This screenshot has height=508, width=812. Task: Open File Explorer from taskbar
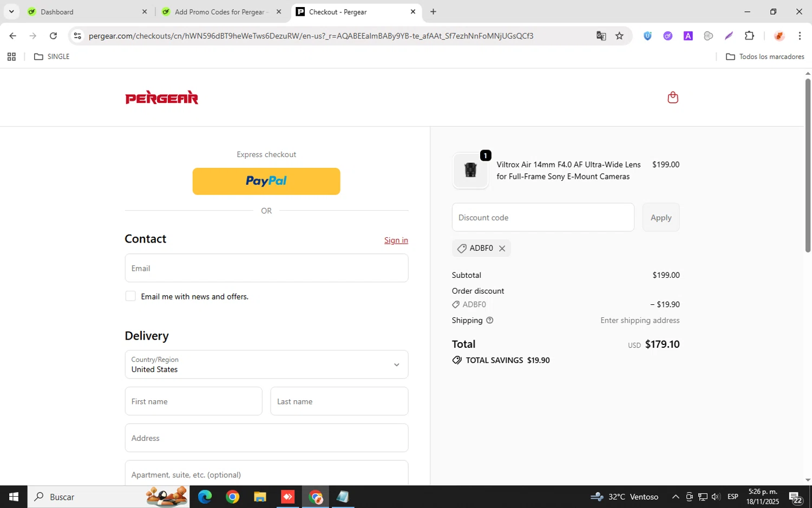pos(260,497)
